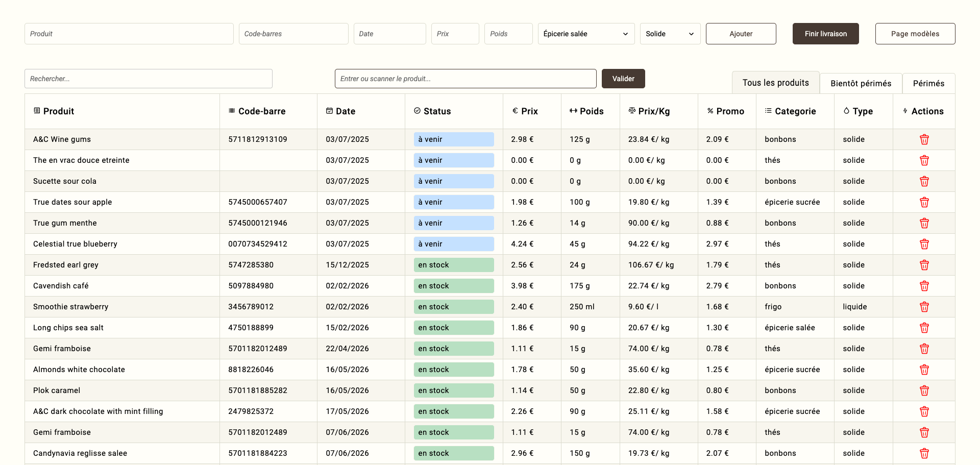
Task: Click the 'à venir' status of Celestial true blueberry
Action: point(453,244)
